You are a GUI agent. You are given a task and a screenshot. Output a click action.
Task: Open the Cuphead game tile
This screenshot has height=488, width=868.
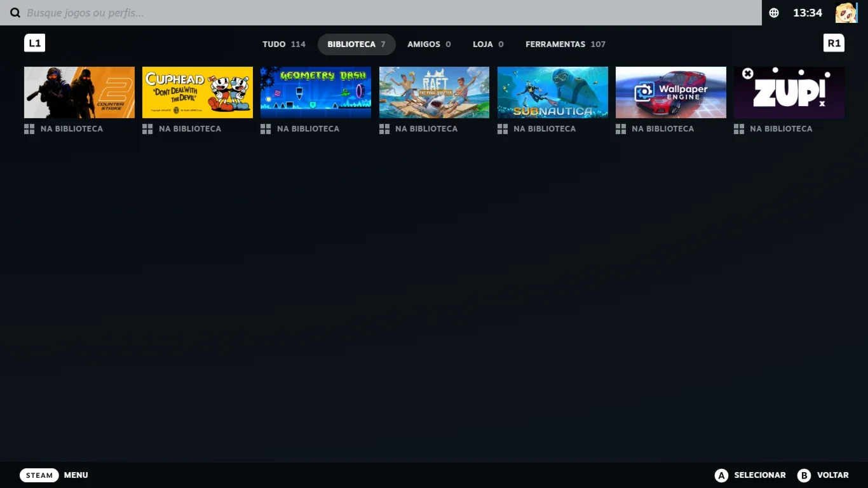(198, 92)
